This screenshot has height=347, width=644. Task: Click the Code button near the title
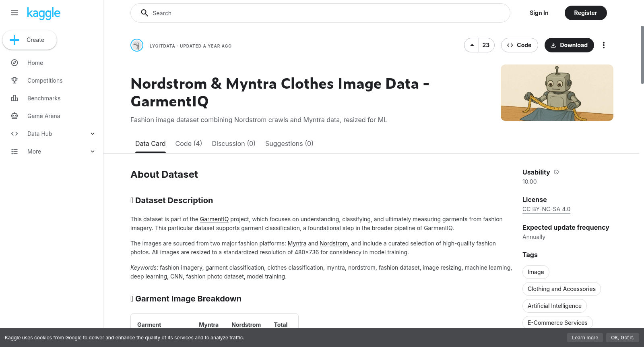coord(519,45)
